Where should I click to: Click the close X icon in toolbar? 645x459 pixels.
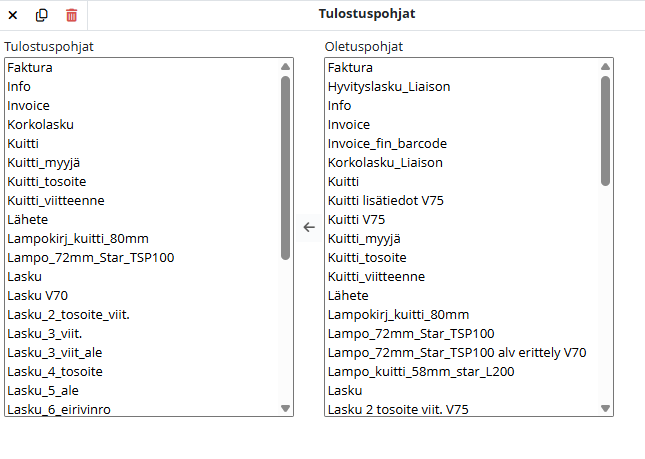click(x=13, y=15)
